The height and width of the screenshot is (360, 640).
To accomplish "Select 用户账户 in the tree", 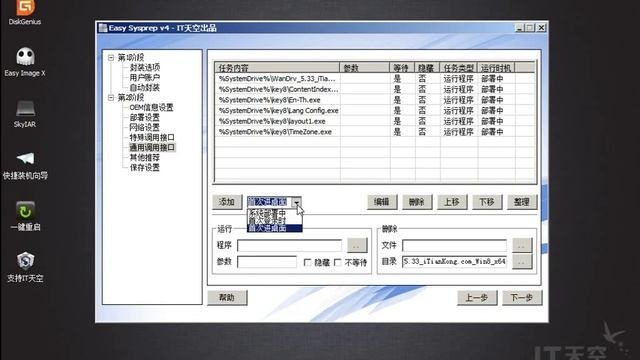I will click(x=144, y=78).
